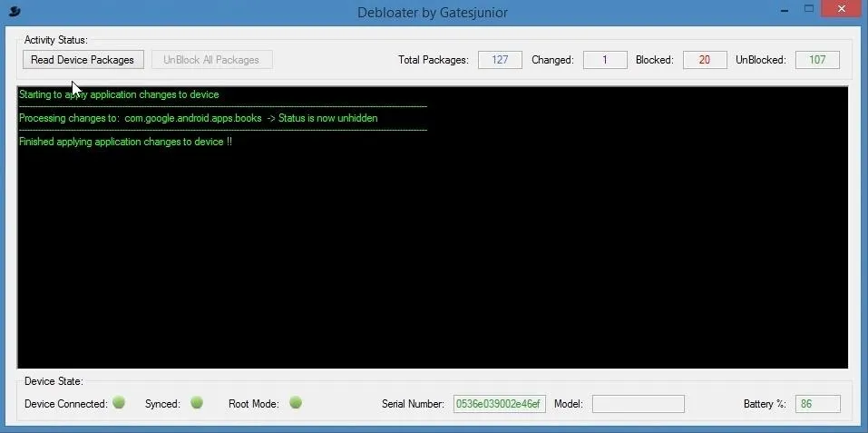Click the Device Connected green indicator
This screenshot has width=868, height=433.
click(x=119, y=402)
